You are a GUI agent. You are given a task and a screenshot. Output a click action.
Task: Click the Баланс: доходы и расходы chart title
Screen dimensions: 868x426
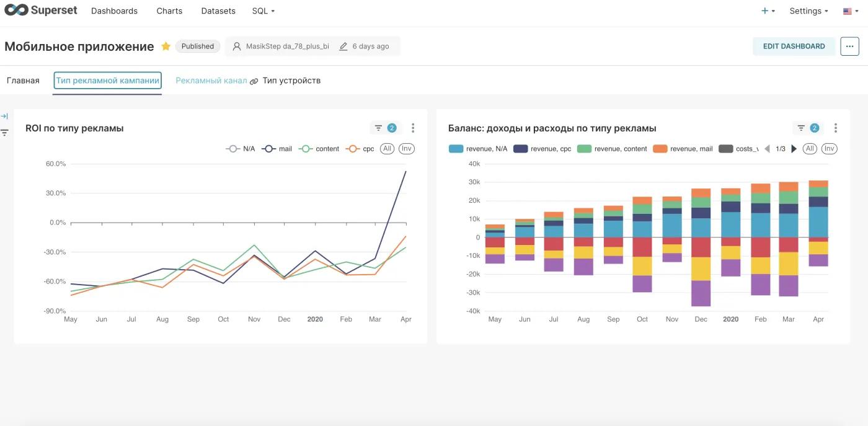pos(552,128)
